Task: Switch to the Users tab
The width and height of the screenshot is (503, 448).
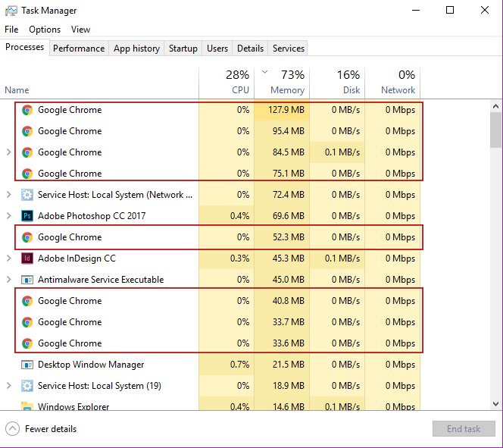Action: tap(217, 49)
